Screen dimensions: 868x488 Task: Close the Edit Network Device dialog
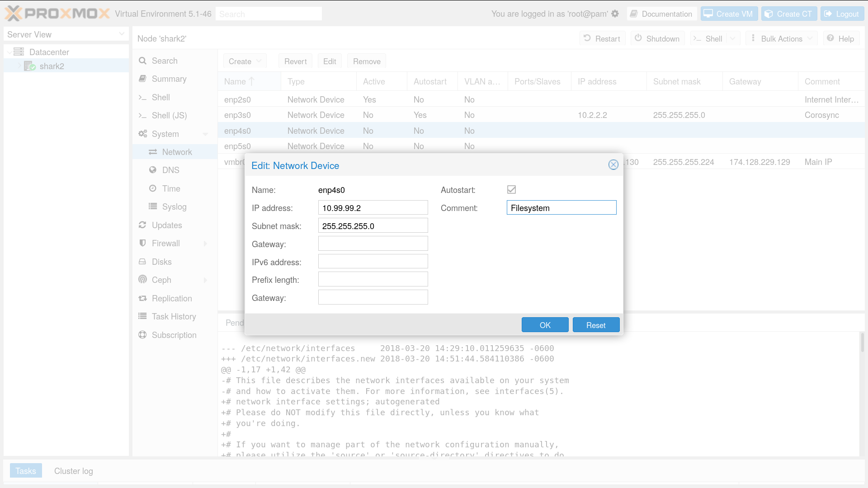point(613,165)
